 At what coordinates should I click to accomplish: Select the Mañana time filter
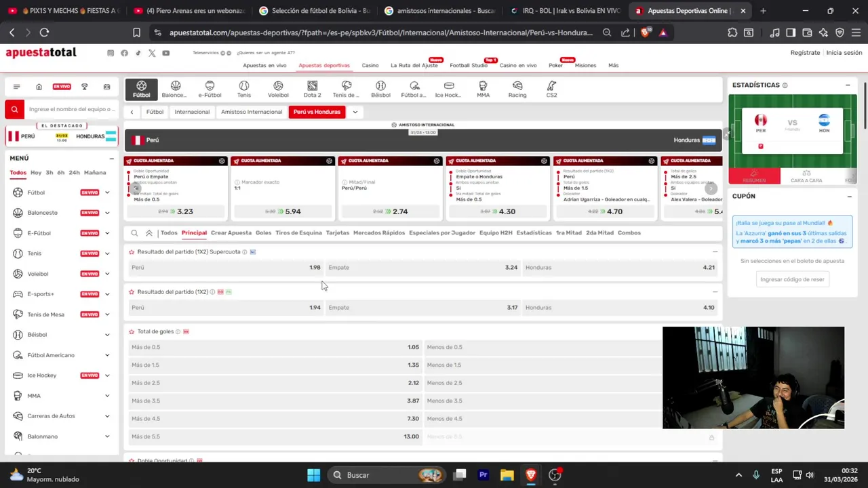coord(95,173)
